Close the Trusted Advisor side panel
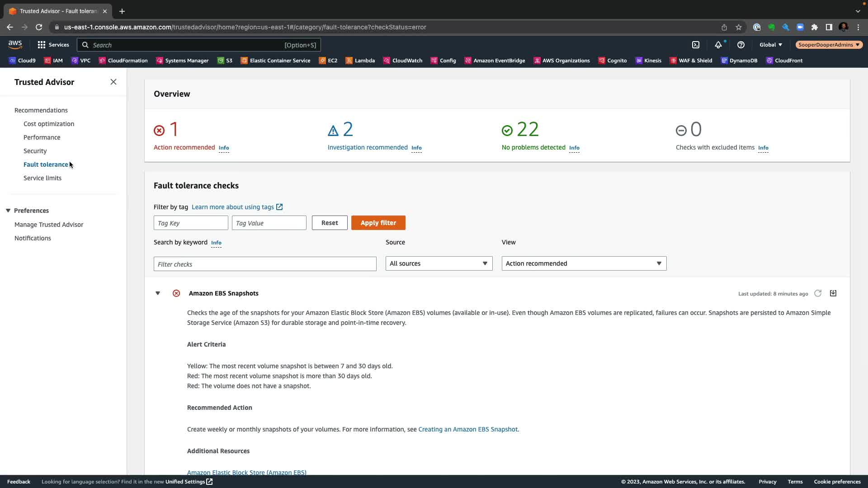This screenshot has height=488, width=868. click(x=113, y=82)
